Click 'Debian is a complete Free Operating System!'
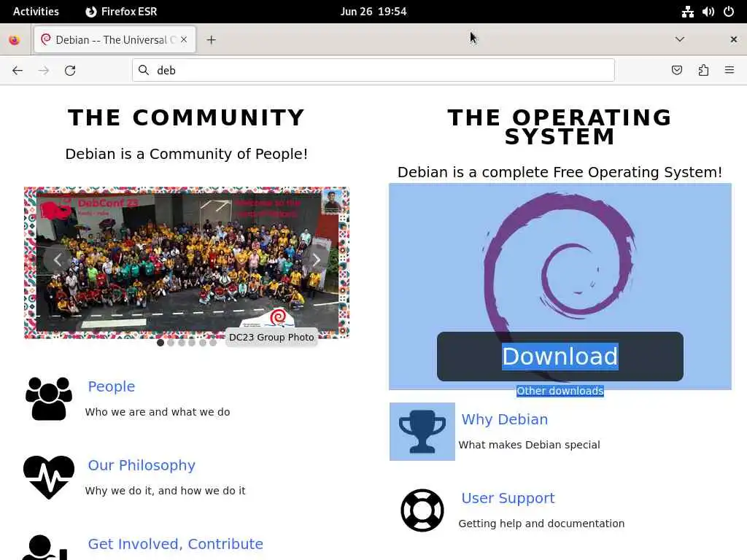This screenshot has height=560, width=747. coord(560,172)
